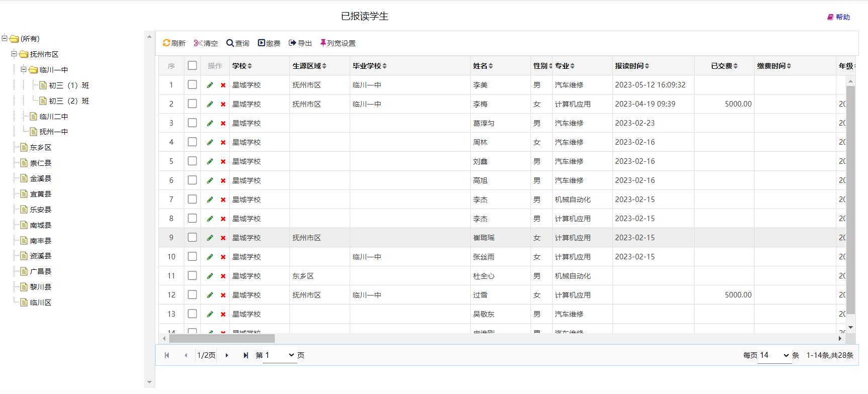
Task: Open the 帮助 help link
Action: pyautogui.click(x=839, y=17)
